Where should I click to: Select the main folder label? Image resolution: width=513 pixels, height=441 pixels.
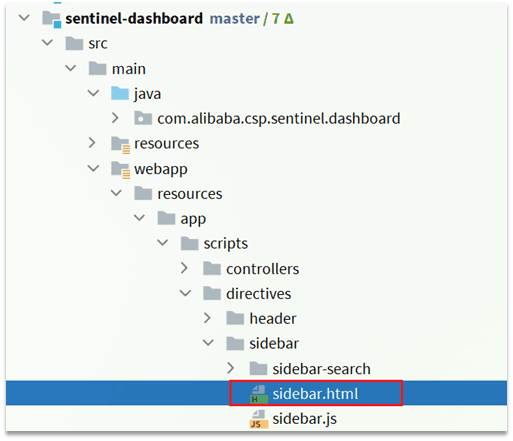tap(129, 69)
